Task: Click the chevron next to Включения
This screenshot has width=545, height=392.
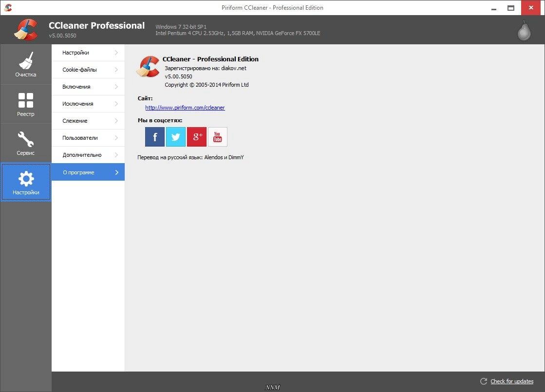Action: [116, 87]
